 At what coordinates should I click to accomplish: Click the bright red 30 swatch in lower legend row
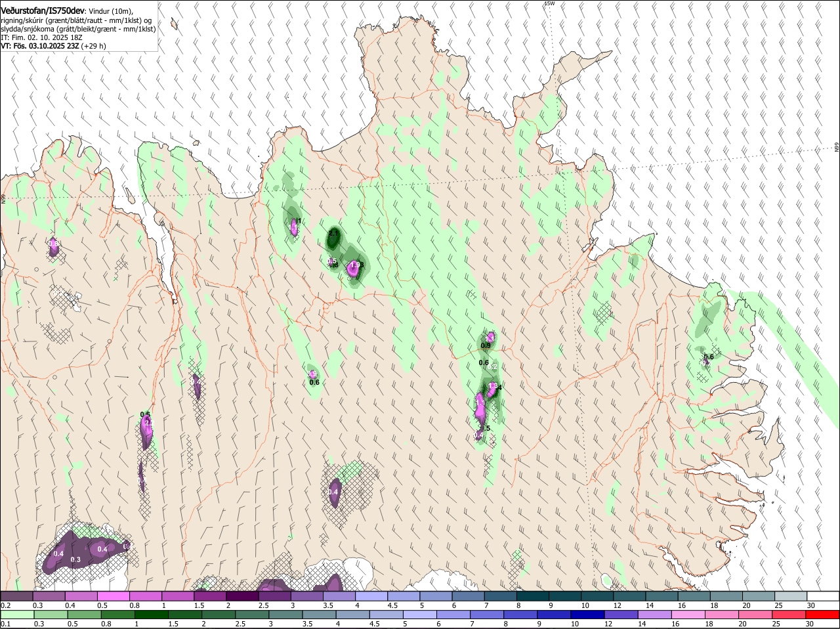823,615
